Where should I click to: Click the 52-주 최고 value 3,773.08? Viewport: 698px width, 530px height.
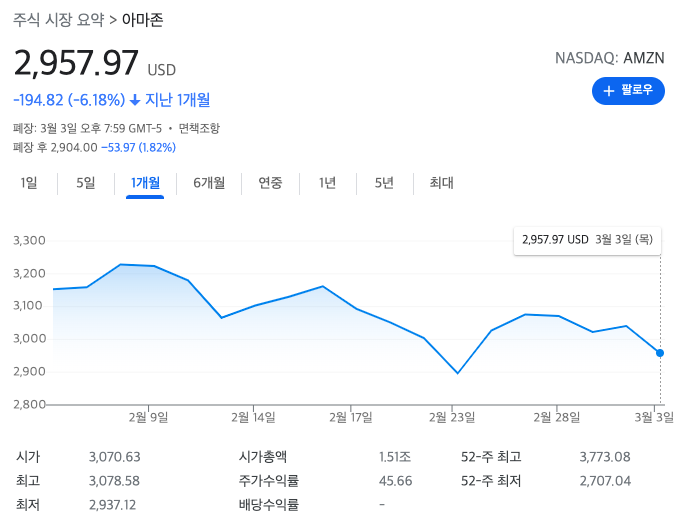point(605,457)
